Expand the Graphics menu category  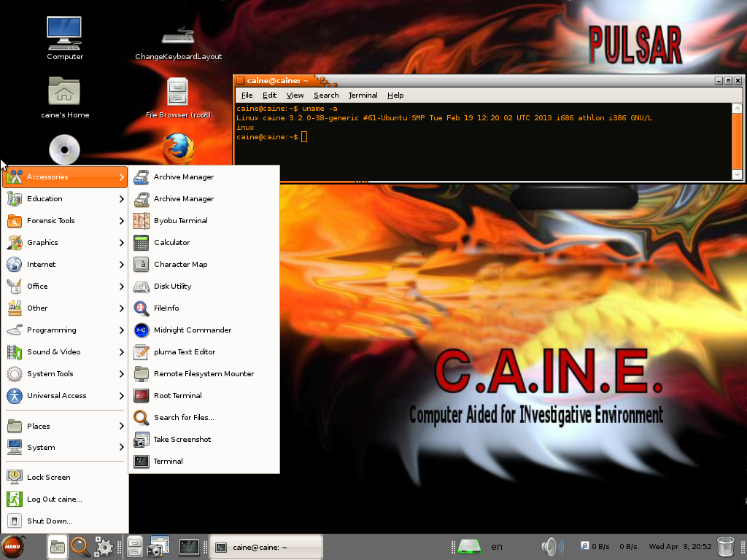pos(65,242)
